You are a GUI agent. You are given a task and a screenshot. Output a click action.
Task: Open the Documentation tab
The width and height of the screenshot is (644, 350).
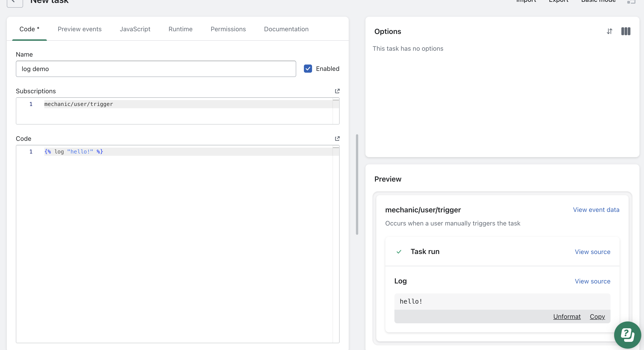286,29
